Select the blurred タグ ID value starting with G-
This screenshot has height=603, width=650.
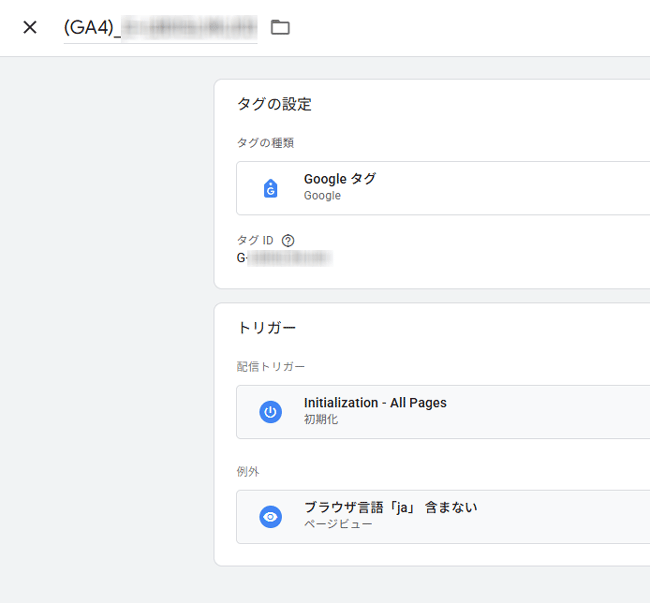[x=284, y=258]
